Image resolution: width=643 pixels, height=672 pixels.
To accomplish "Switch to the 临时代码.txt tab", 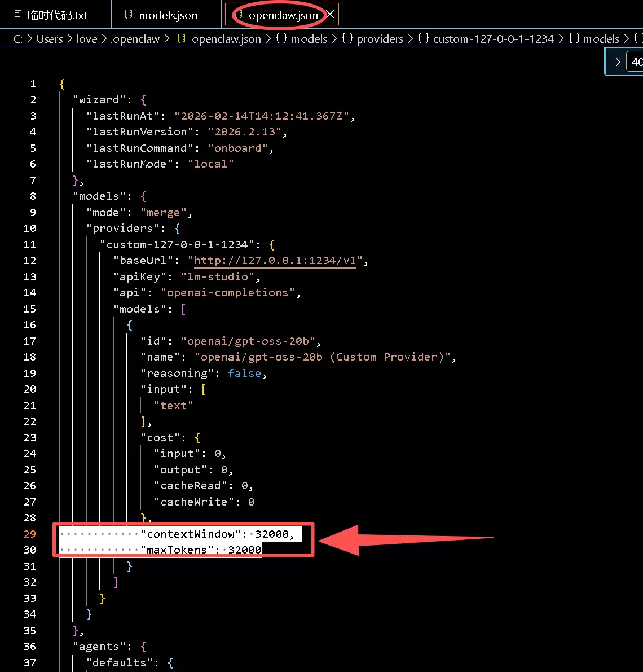I will pyautogui.click(x=57, y=15).
